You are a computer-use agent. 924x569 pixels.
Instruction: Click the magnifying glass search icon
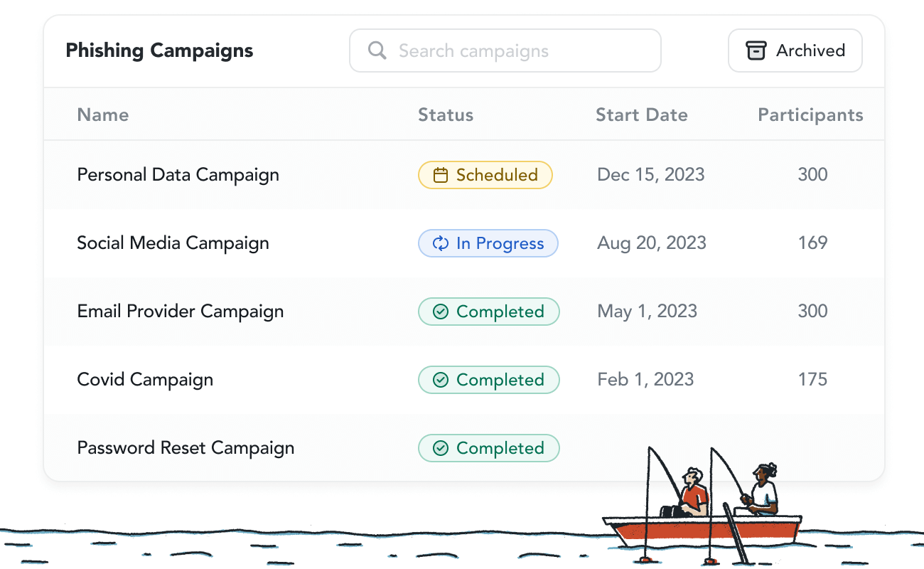click(x=377, y=50)
